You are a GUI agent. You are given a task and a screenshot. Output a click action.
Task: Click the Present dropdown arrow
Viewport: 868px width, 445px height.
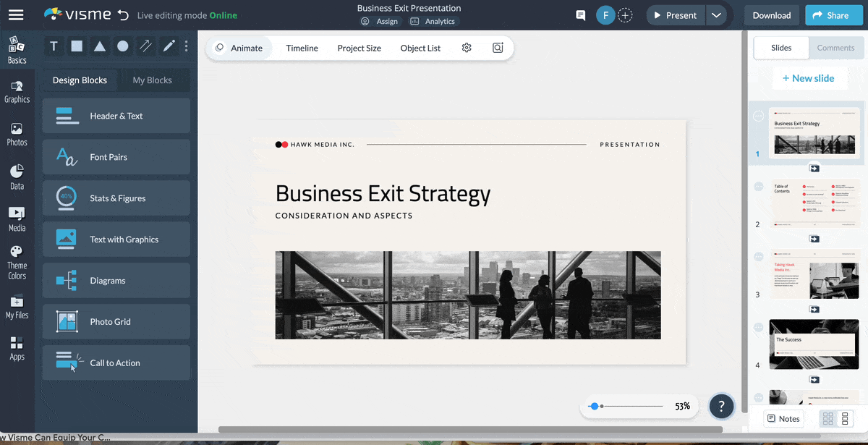click(716, 14)
